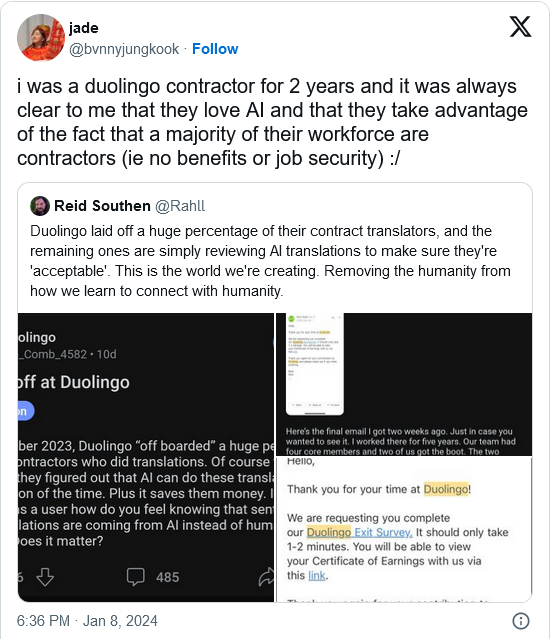Click the X logo icon
This screenshot has width=550, height=639.
[520, 27]
